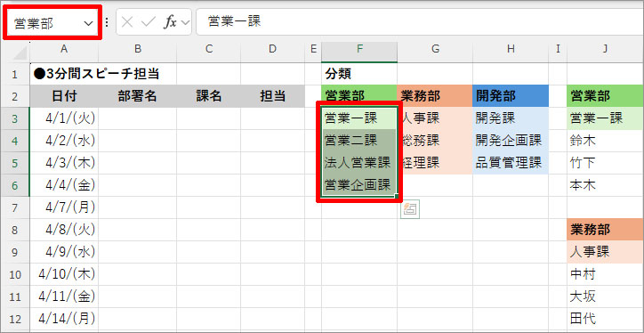The image size is (644, 333).
Task: Select column F header
Action: point(359,49)
